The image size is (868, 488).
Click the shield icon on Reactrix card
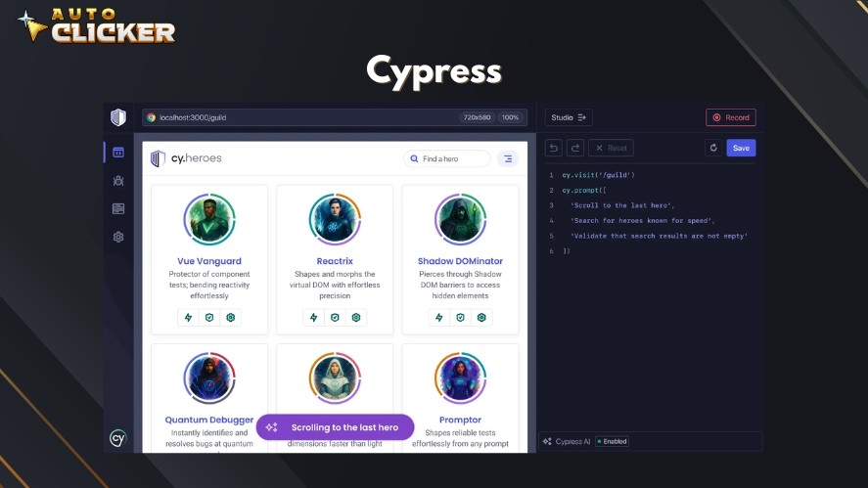point(335,318)
